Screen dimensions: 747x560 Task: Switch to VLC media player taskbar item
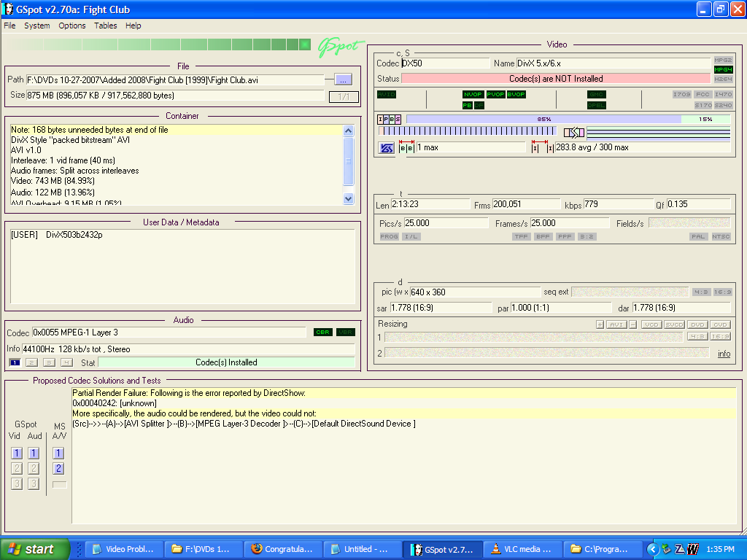(522, 549)
